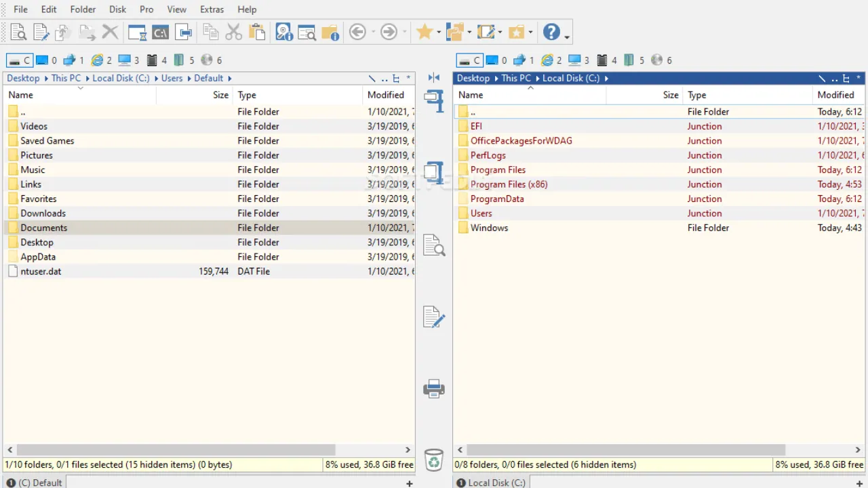Click This PC in right pane breadcrumb
This screenshot has height=488, width=868.
click(x=516, y=79)
